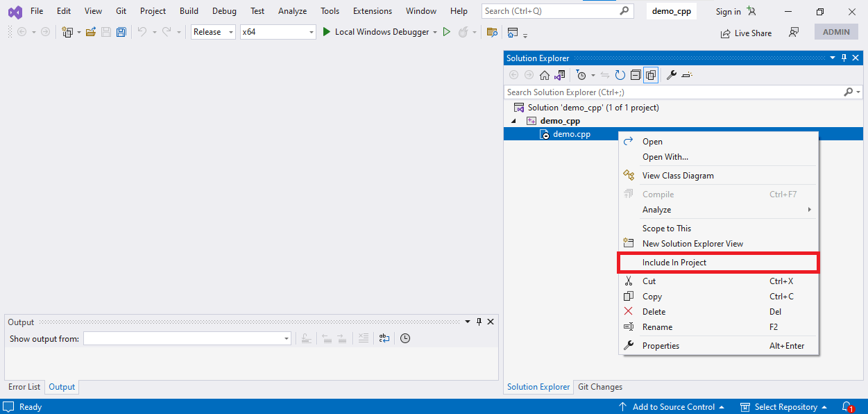
Task: Click the Search Solution Explorer input field
Action: pos(673,92)
